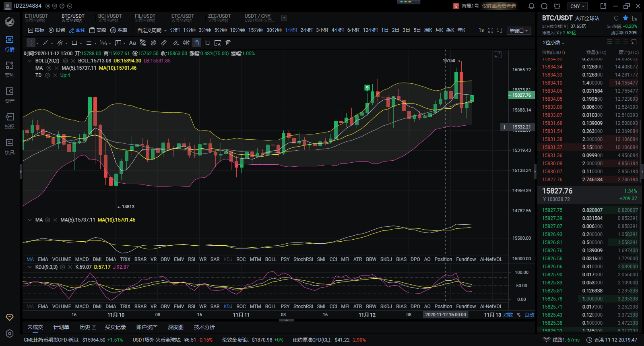Open the 单窗口 window layout dropdown

point(519,31)
